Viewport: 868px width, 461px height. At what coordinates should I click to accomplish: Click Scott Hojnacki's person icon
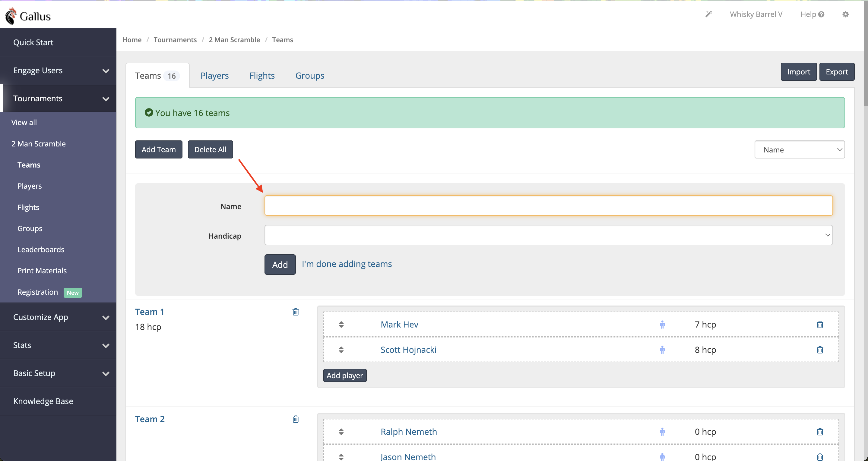[x=662, y=350]
